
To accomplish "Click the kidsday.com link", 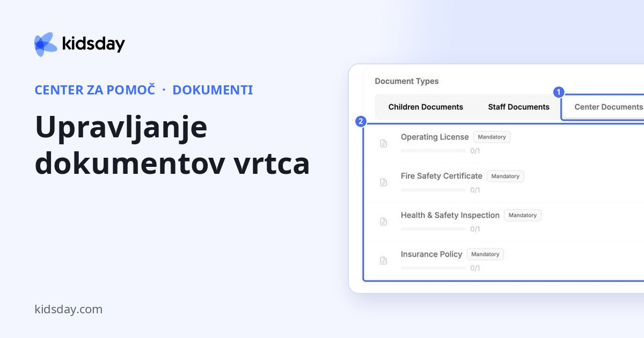I will point(68,309).
